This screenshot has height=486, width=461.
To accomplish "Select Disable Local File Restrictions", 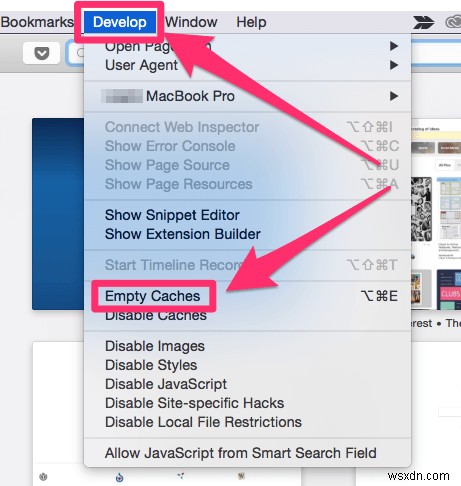I will 247,422.
